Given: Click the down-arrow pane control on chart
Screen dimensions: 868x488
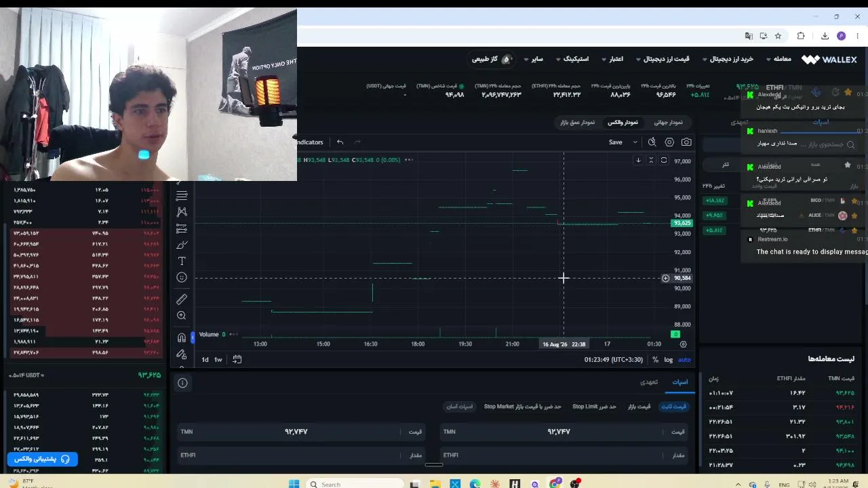Looking at the screenshot, I should [x=638, y=161].
